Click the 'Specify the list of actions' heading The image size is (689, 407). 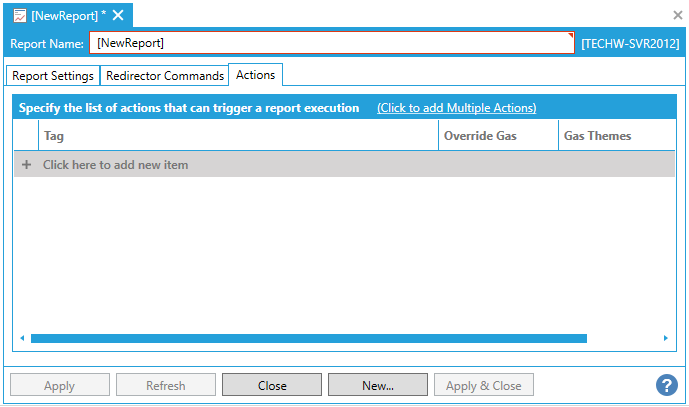point(189,108)
